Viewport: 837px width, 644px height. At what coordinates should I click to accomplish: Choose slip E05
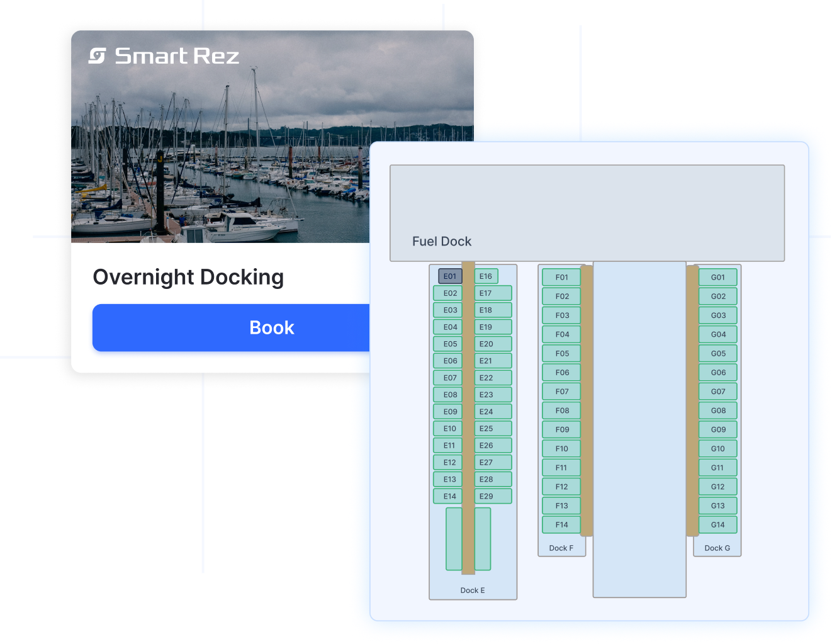click(447, 344)
